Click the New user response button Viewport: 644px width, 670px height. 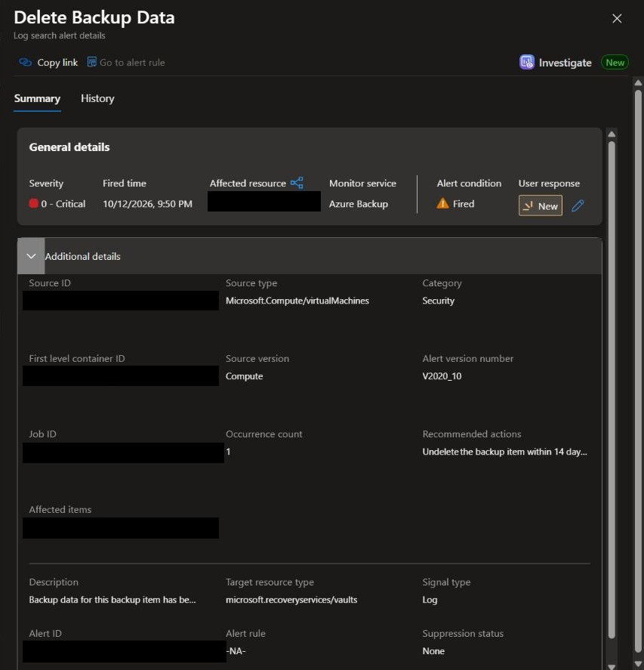point(541,205)
